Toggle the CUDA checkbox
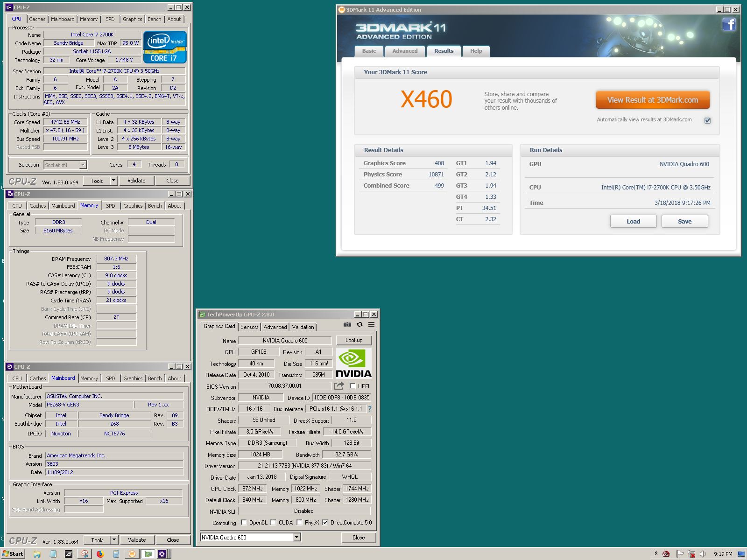 click(x=273, y=523)
